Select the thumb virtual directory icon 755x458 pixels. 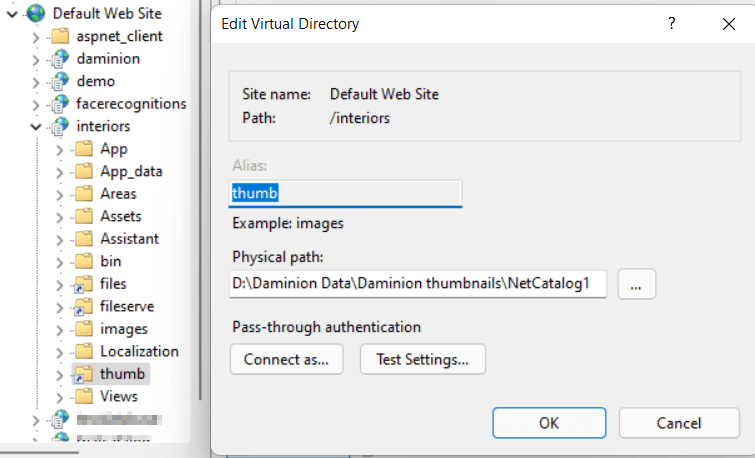[84, 374]
